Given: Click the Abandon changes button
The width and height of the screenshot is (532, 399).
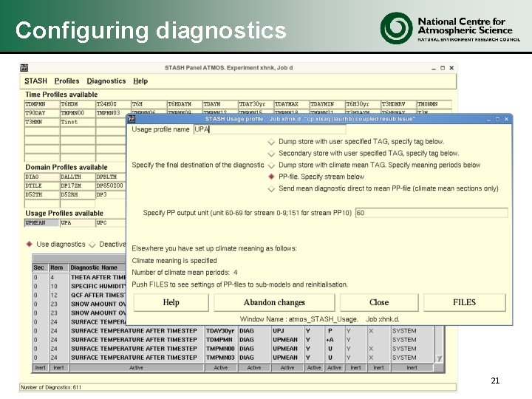Looking at the screenshot, I should (274, 302).
